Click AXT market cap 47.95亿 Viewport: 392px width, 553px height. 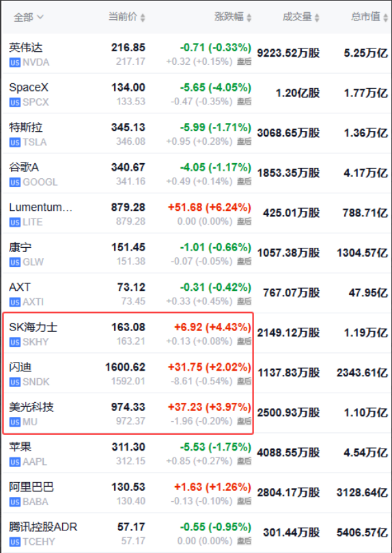368,293
